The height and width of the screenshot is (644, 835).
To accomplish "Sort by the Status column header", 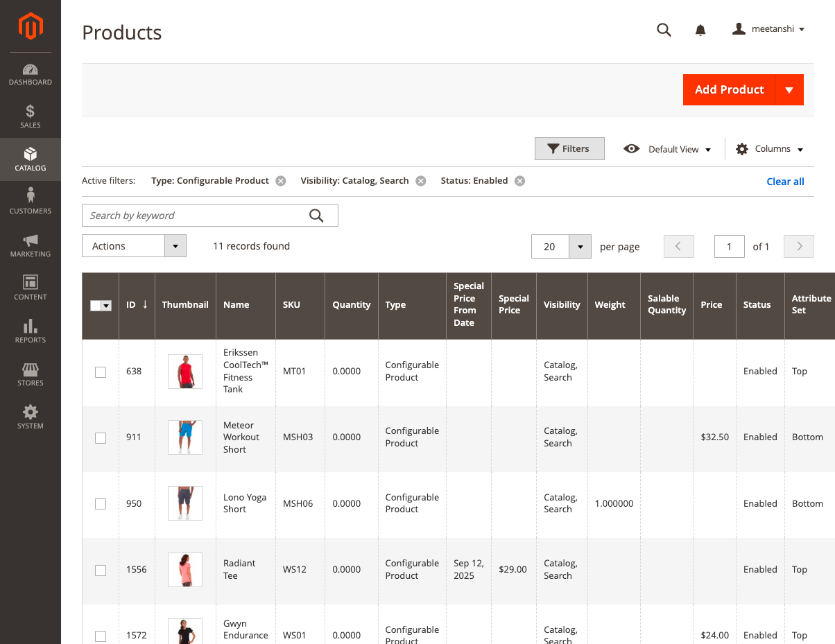I will click(760, 305).
